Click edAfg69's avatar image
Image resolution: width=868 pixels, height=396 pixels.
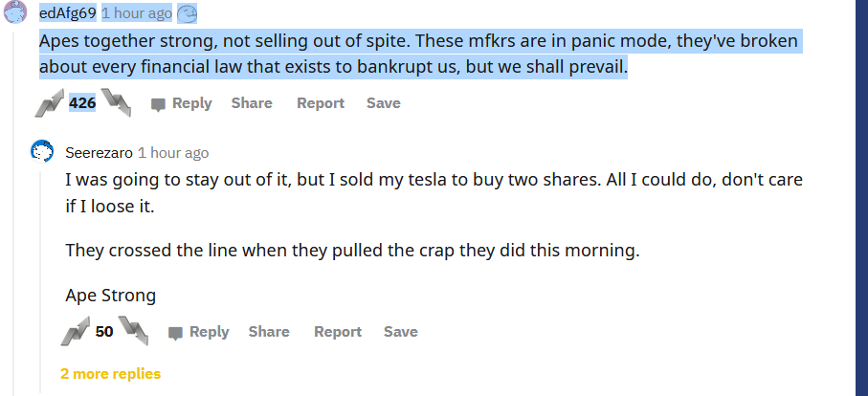click(x=15, y=13)
